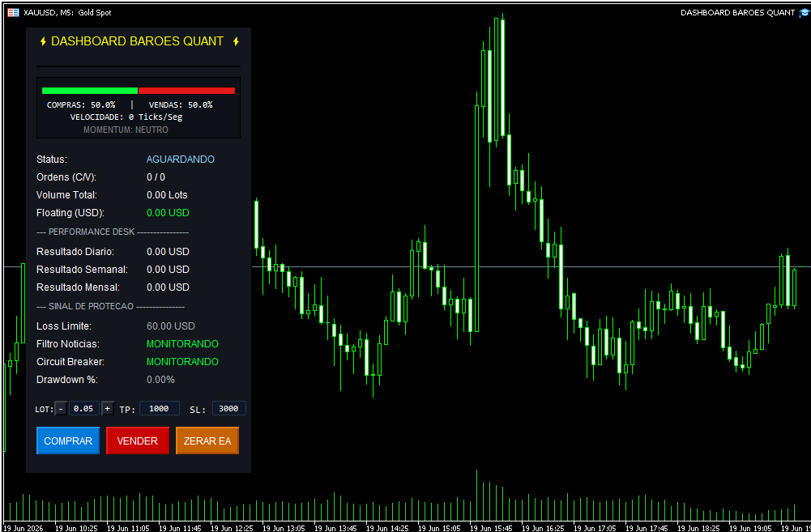Image resolution: width=811 pixels, height=532 pixels.
Task: Click the red sell portion of sentiment bar
Action: coord(186,91)
